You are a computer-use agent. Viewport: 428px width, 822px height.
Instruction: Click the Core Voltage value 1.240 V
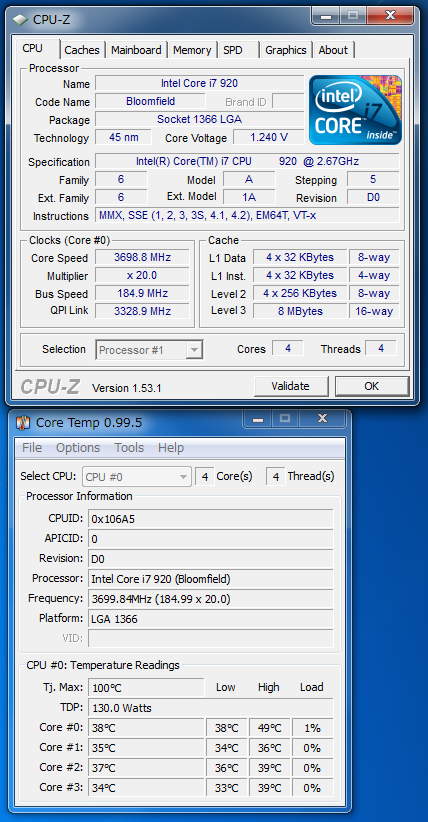269,137
